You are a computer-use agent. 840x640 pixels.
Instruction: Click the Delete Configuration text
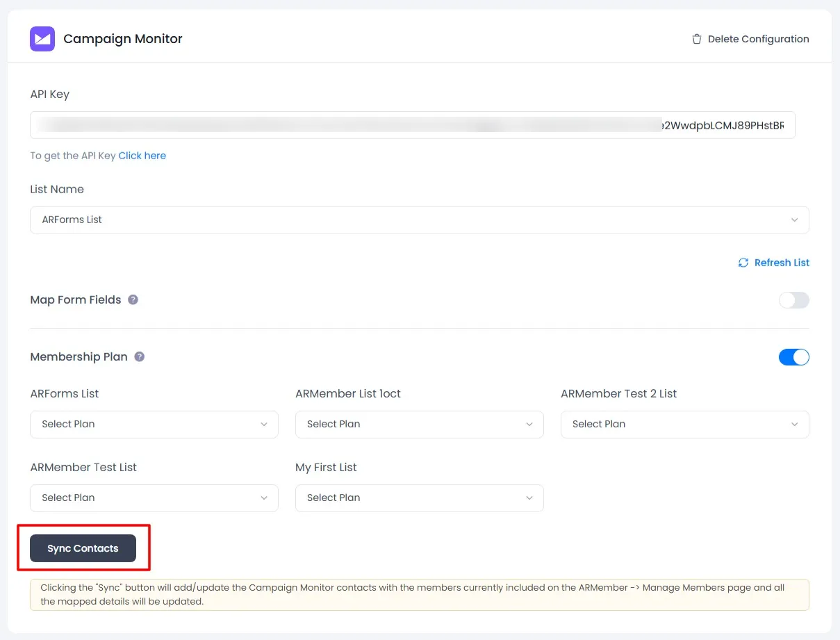[758, 39]
